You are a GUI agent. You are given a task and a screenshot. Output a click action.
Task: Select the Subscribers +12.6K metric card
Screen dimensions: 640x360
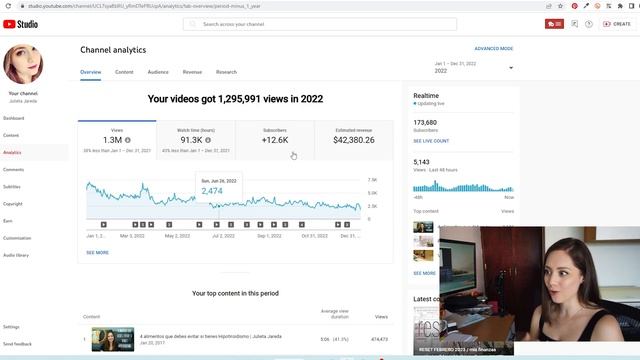click(275, 140)
